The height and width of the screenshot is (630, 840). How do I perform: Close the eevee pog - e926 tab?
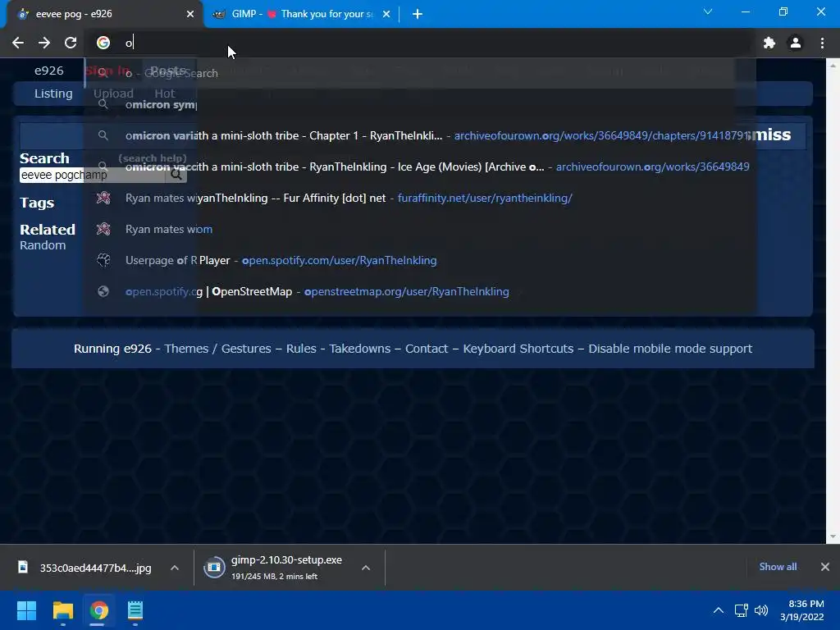click(190, 14)
